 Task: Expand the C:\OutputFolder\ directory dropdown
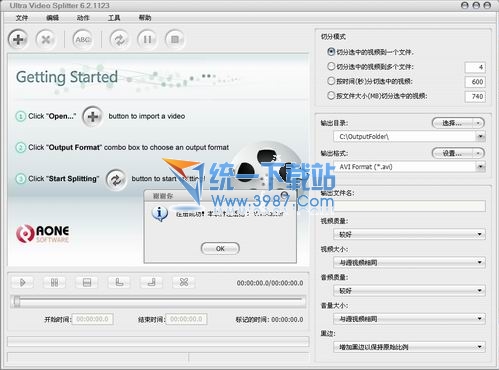pos(480,136)
